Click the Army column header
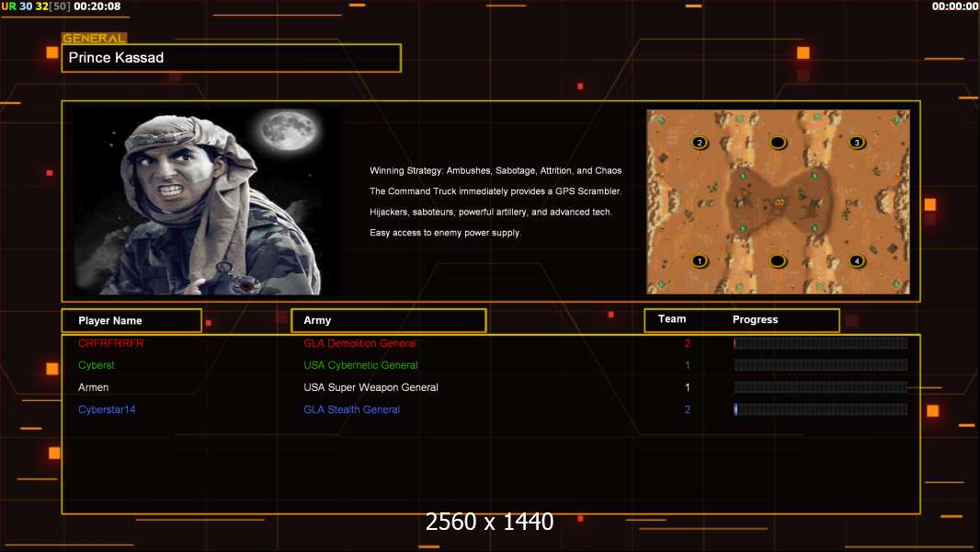Viewport: 980px width, 552px height. [388, 320]
